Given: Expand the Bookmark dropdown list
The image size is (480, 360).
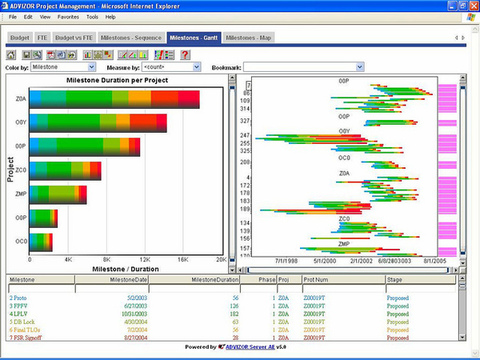Looking at the screenshot, I should tap(360, 67).
